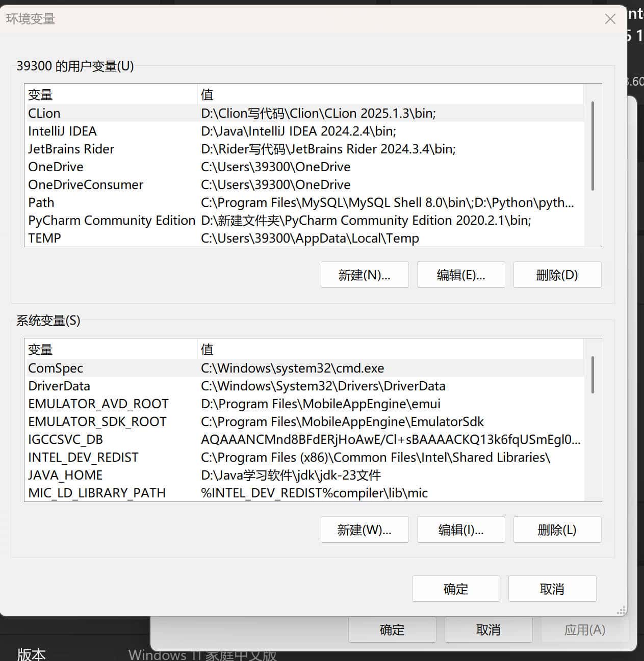Click value D:\Java学习软件\jdk\jdk-23文件
The height and width of the screenshot is (661, 644).
coord(291,475)
